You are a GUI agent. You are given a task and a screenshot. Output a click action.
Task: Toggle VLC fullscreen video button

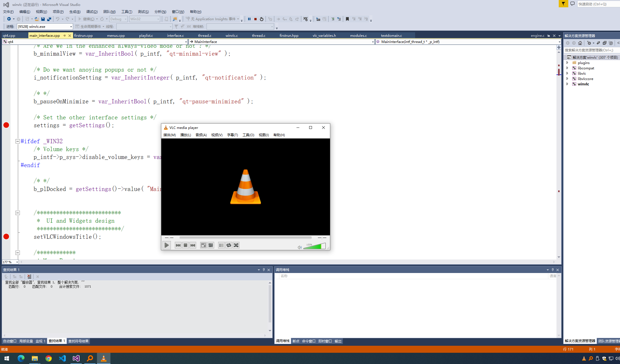click(203, 245)
